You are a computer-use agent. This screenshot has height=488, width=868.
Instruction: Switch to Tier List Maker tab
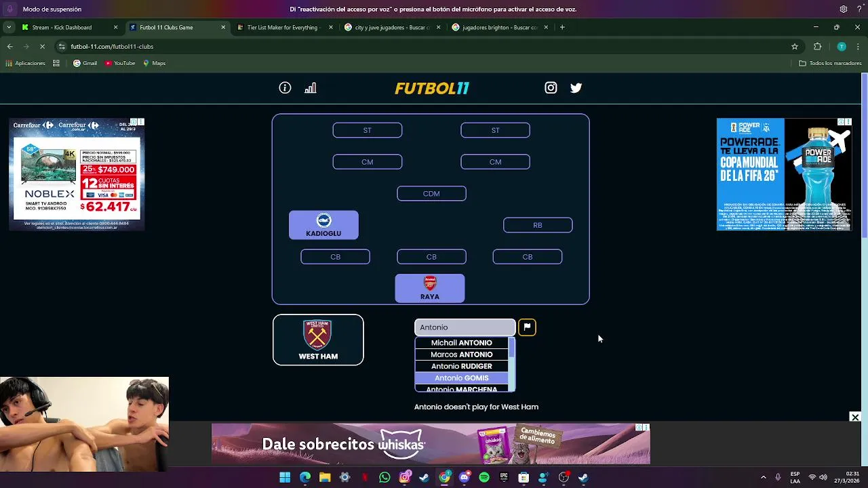(x=283, y=27)
